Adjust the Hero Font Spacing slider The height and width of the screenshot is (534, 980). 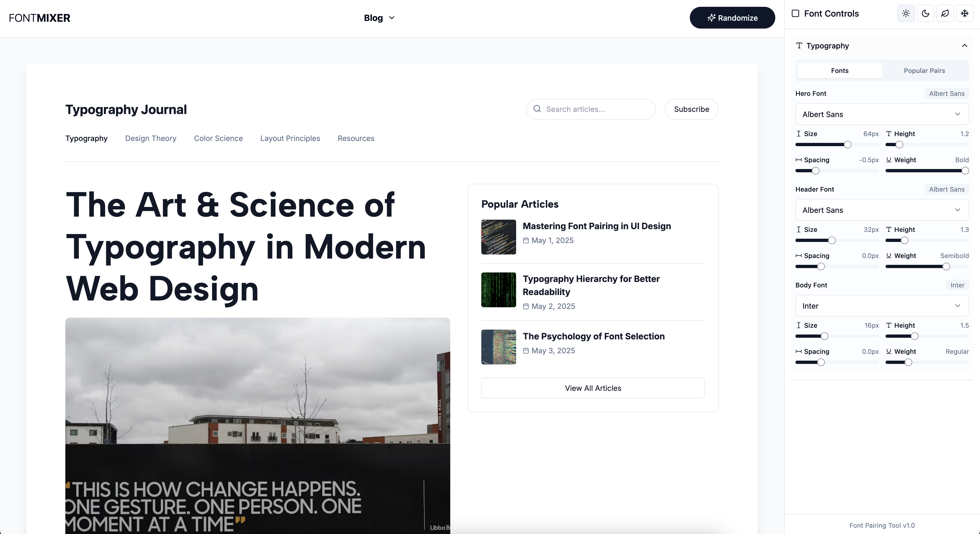[837, 171]
